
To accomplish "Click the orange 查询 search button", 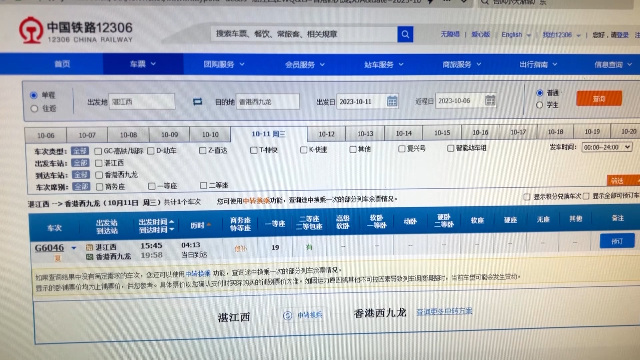I will 599,98.
